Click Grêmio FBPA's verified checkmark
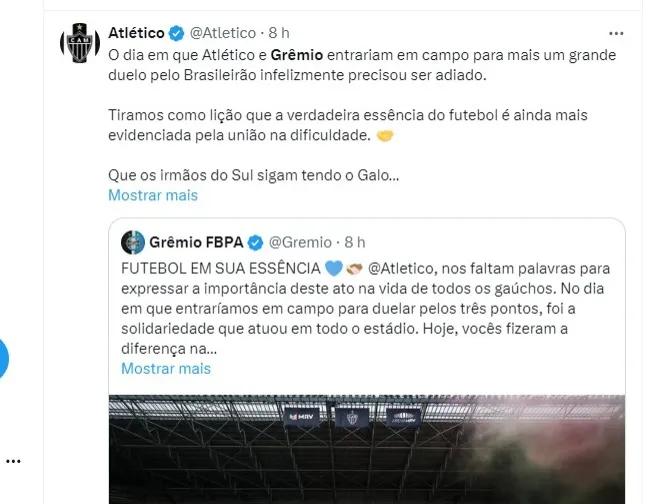 [255, 243]
